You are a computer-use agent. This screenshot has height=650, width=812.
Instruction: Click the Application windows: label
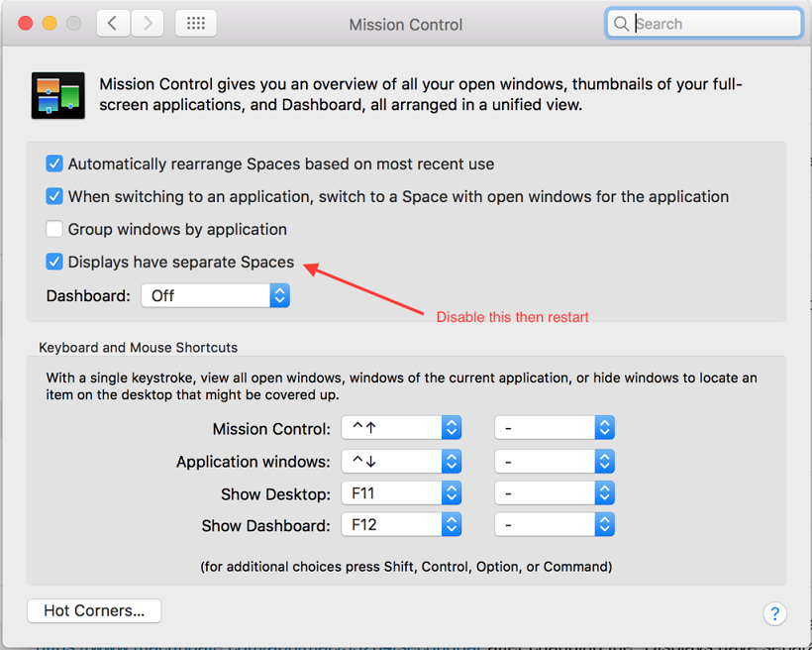point(254,462)
